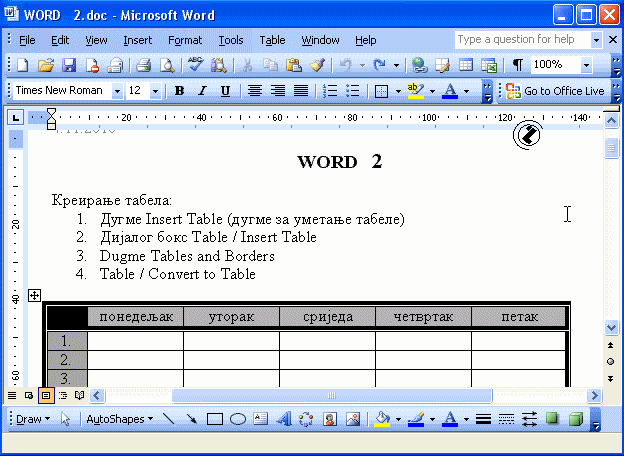Screen dimensions: 624x456
Task: Insert Clip Art from Drawing toolbar
Action: (x=330, y=419)
